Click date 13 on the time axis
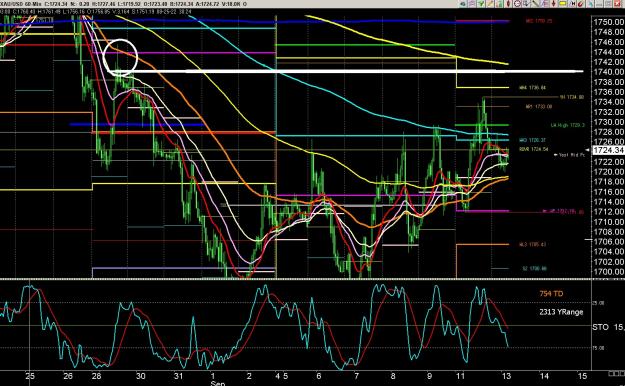Viewport: 625px width, 386px height. pyautogui.click(x=506, y=376)
